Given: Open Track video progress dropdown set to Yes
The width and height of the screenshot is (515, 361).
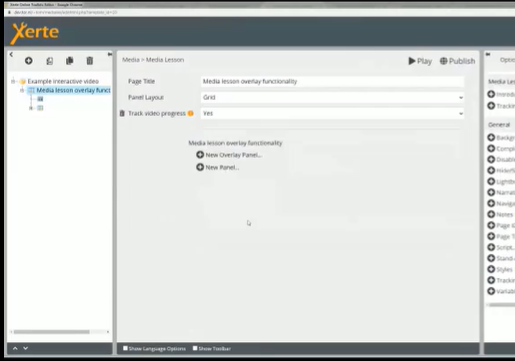Looking at the screenshot, I should click(332, 113).
